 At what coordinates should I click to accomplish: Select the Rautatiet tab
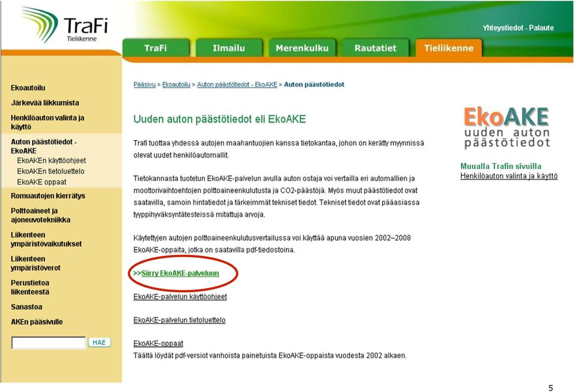pyautogui.click(x=375, y=48)
